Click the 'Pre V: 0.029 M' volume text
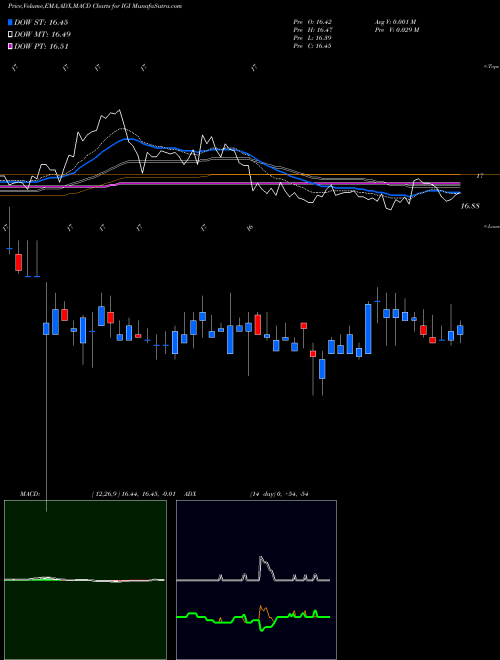Viewport: 500px width, 660px height. tap(396, 30)
